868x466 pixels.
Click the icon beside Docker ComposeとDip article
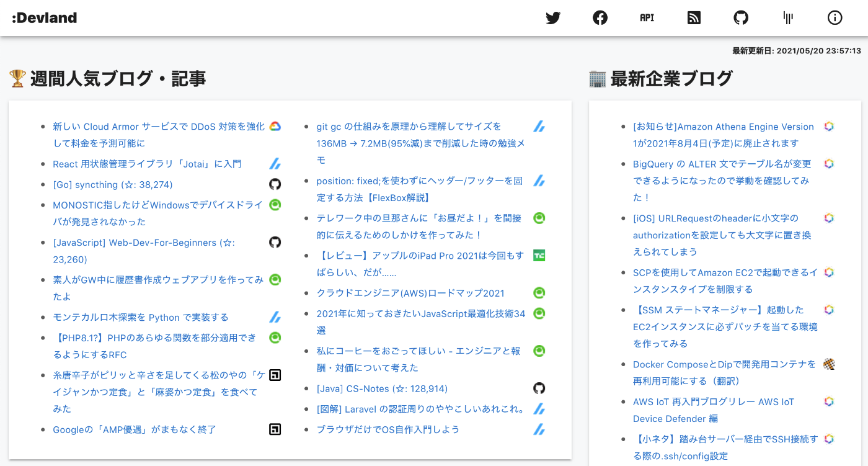coord(829,364)
